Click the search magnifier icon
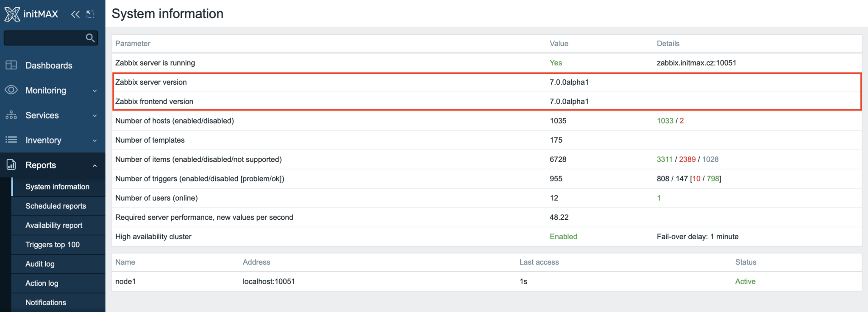The width and height of the screenshot is (868, 312). coord(90,38)
